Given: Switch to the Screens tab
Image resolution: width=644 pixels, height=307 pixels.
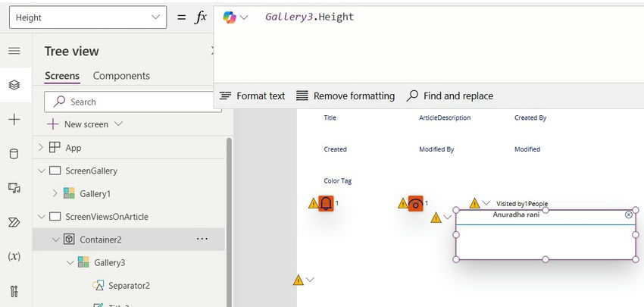Looking at the screenshot, I should (x=62, y=76).
